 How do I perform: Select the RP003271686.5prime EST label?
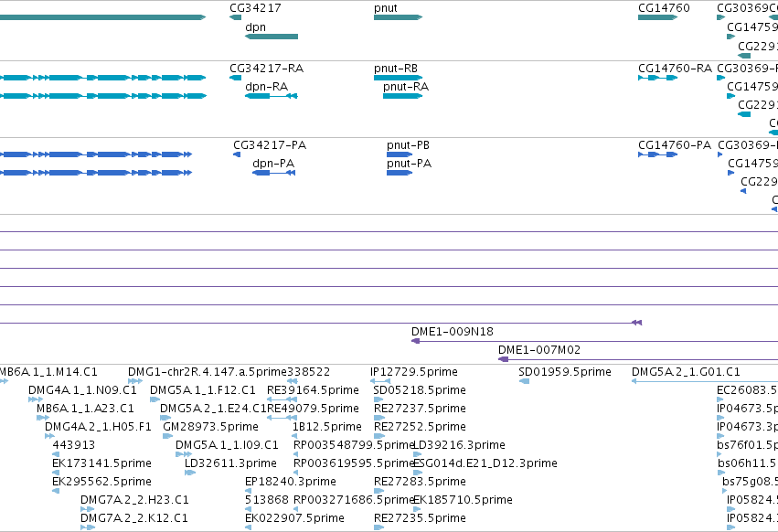click(353, 500)
